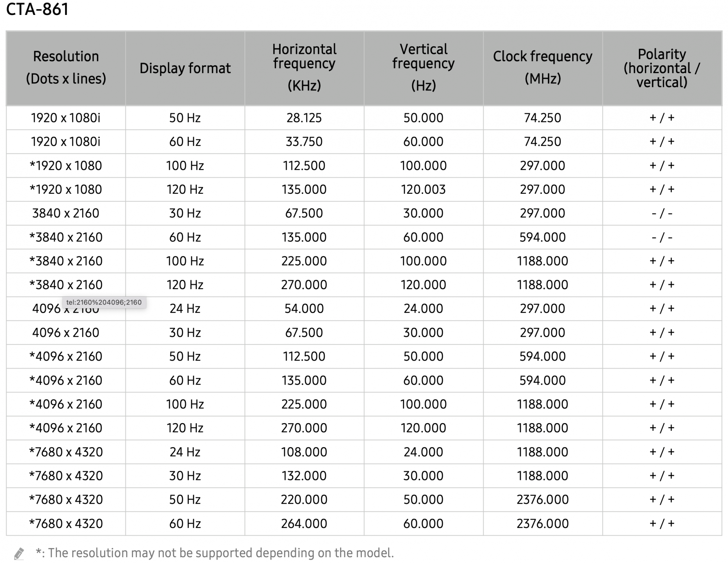Click the Polarity (horizontal / vertical) header
The width and height of the screenshot is (728, 563).
pyautogui.click(x=662, y=68)
